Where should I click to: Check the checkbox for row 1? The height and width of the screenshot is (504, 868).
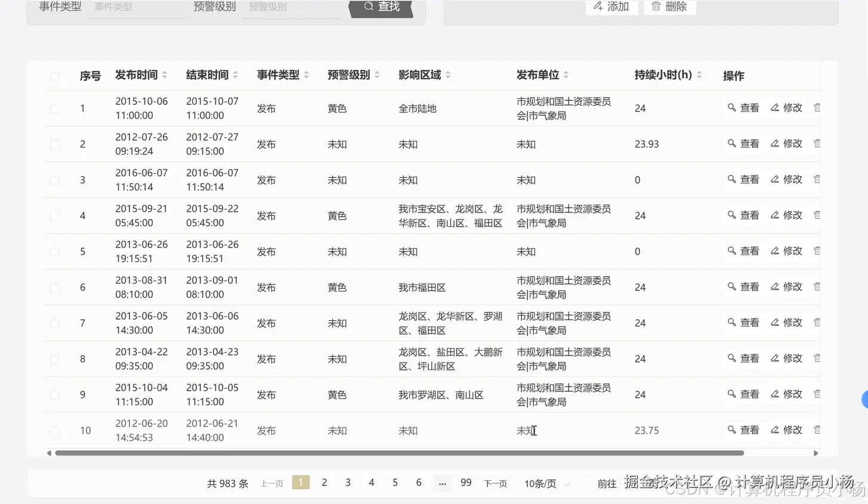click(x=54, y=109)
